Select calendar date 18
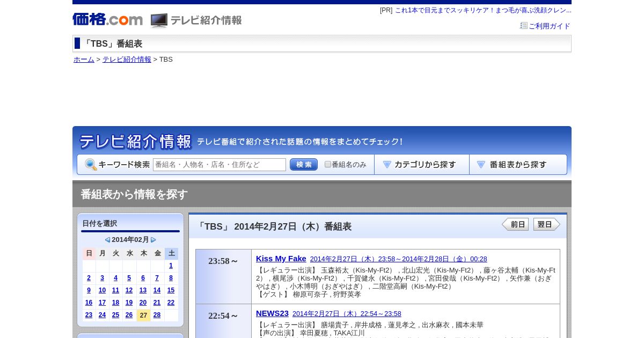 (x=115, y=303)
